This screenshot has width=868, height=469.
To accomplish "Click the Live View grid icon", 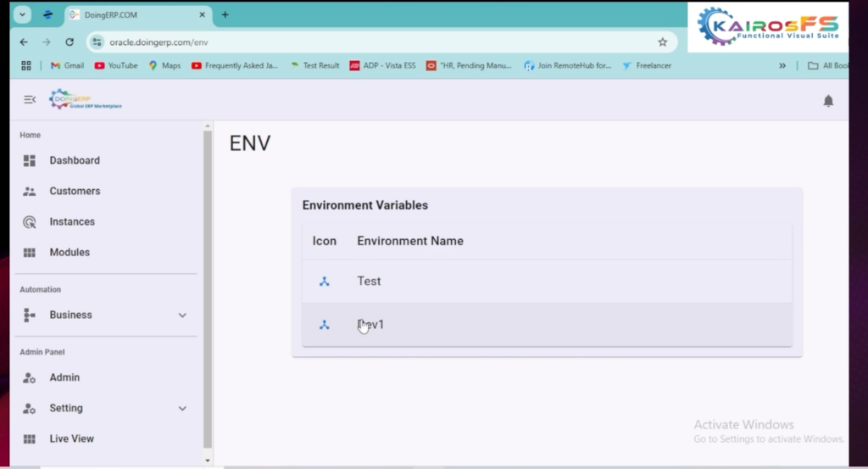I will click(30, 439).
